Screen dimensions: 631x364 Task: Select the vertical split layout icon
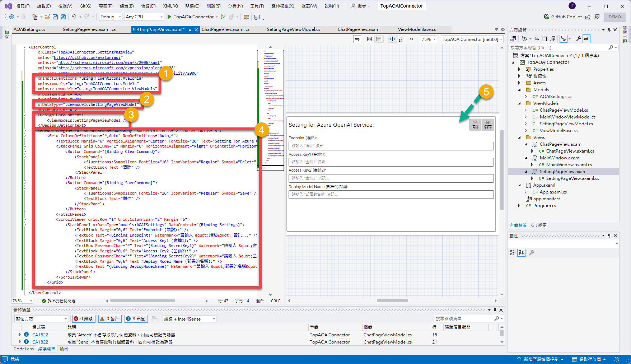[379, 39]
